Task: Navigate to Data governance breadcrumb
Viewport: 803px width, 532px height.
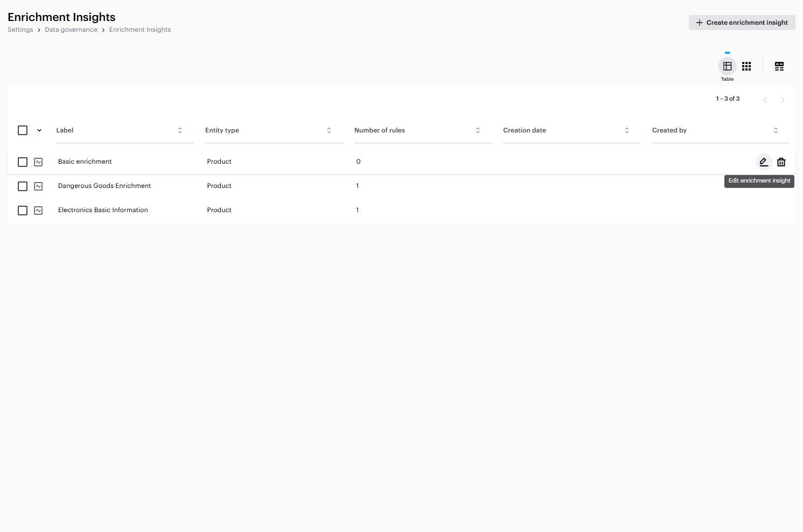Action: click(x=71, y=30)
